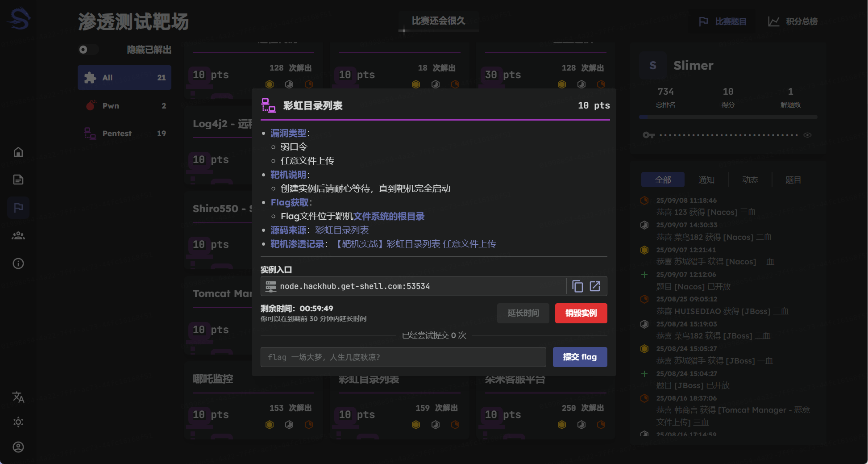Open instance address in new window
The image size is (868, 464).
coord(595,286)
